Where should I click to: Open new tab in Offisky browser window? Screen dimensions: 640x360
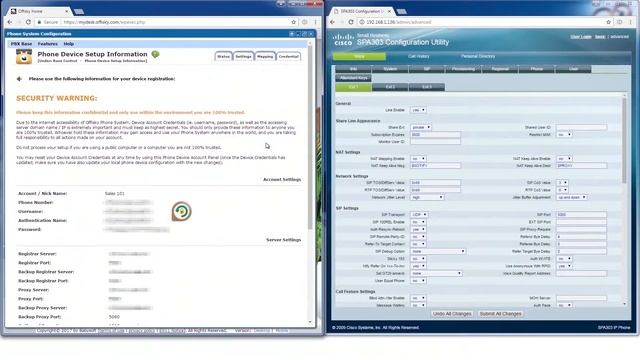pos(79,11)
